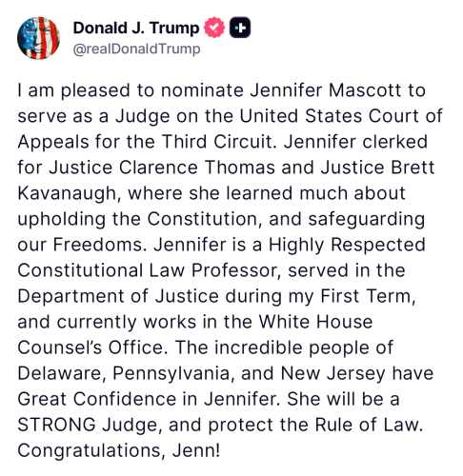This screenshot has height=476, width=463.
Task: Click the word "Constitution," in the post
Action: coord(205,219)
